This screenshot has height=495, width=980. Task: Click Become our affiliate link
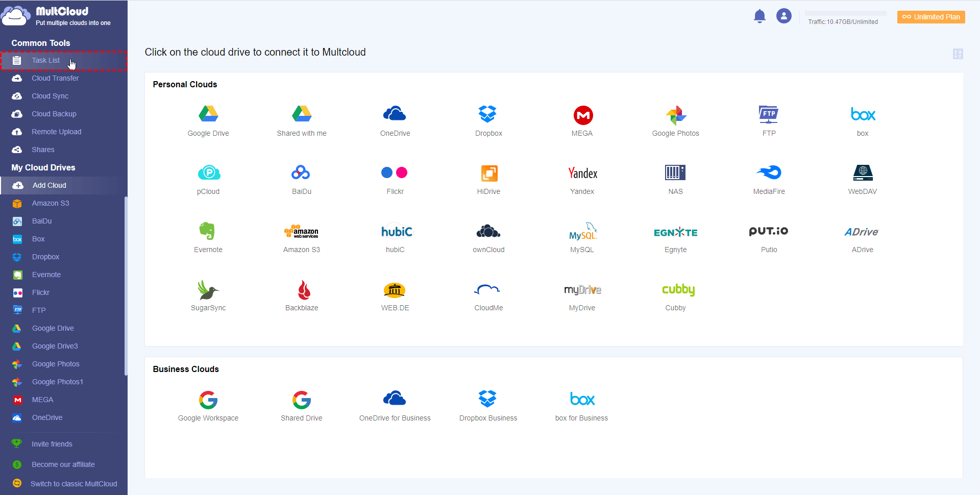(63, 464)
